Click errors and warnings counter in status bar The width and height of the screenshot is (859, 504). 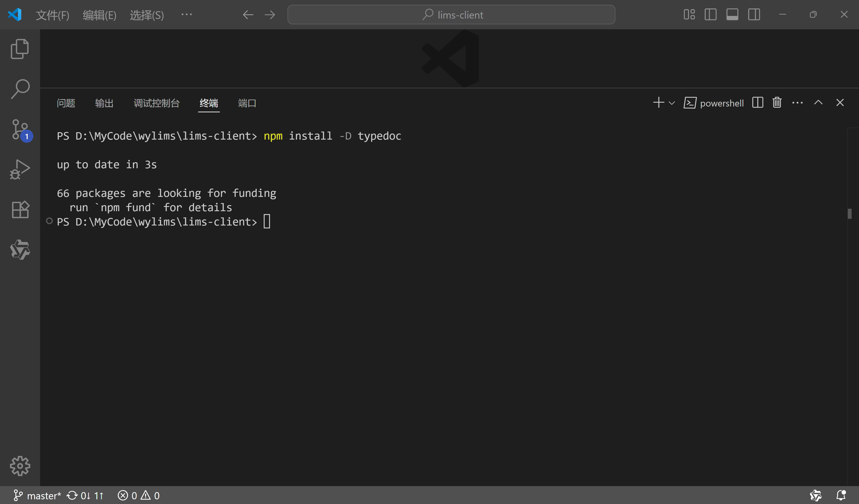138,495
